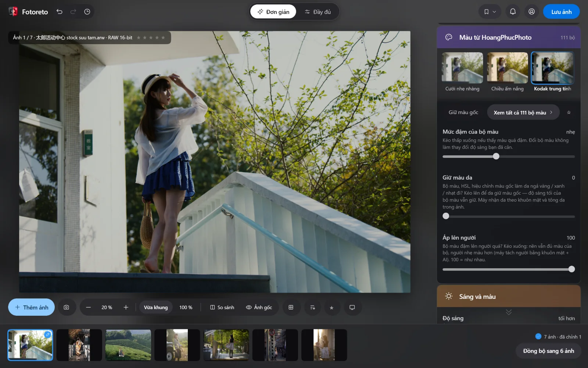This screenshot has height=368, width=588.
Task: Click the monitor display icon
Action: pyautogui.click(x=352, y=307)
